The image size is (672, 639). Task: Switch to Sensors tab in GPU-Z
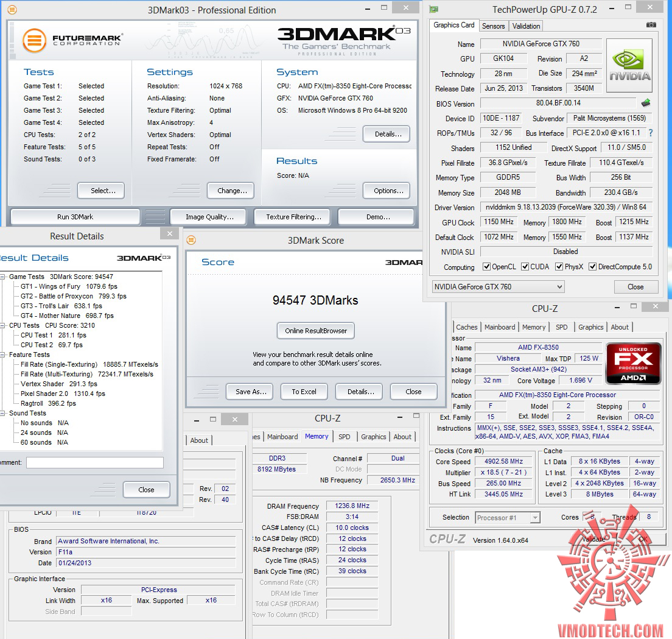point(493,26)
